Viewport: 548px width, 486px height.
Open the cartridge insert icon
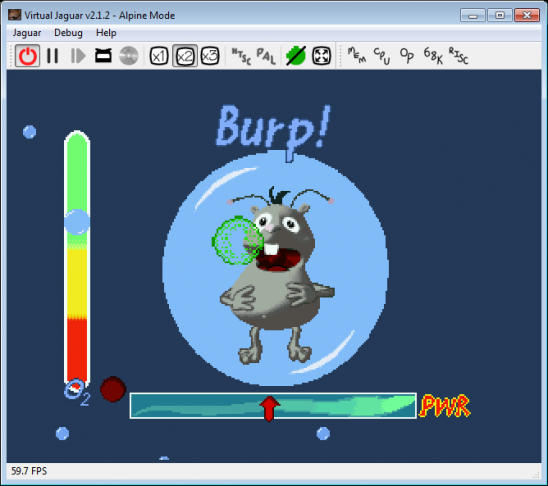pyautogui.click(x=103, y=56)
